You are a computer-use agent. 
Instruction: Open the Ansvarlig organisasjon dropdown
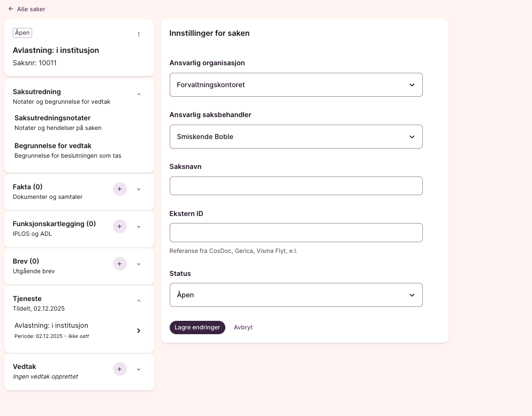tap(296, 85)
